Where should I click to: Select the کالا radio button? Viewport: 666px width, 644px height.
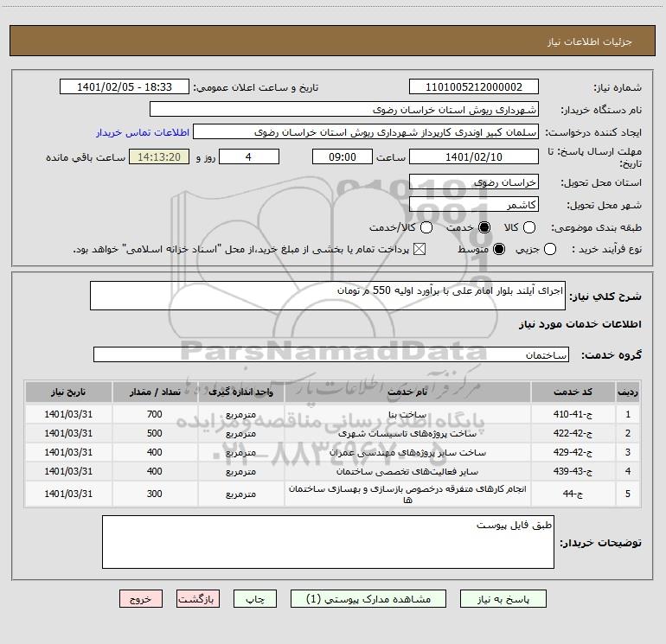[x=528, y=227]
